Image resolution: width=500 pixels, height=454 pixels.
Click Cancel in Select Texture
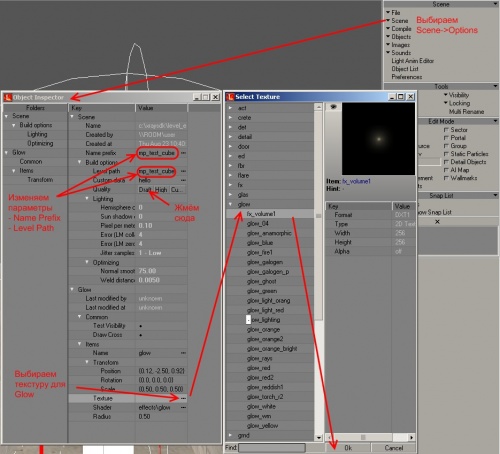pos(394,448)
